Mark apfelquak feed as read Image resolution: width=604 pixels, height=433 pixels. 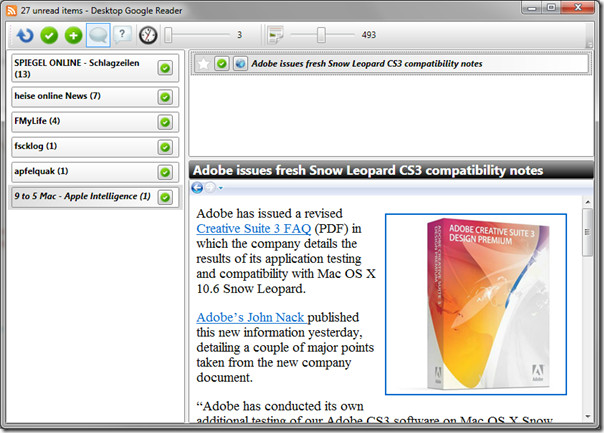coord(165,172)
